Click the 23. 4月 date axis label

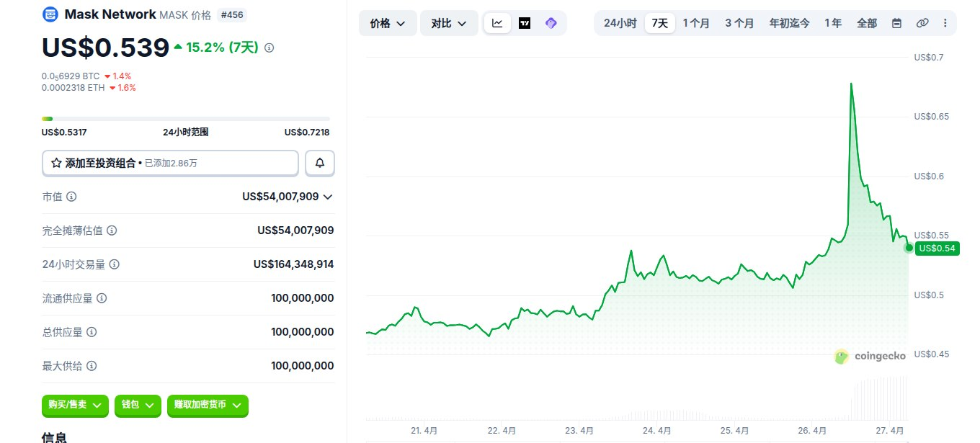pos(579,431)
